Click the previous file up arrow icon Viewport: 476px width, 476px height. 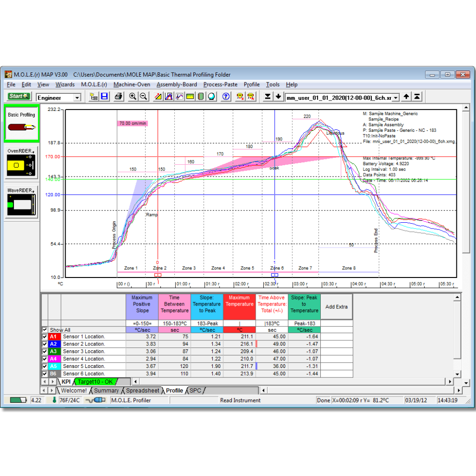point(406,97)
